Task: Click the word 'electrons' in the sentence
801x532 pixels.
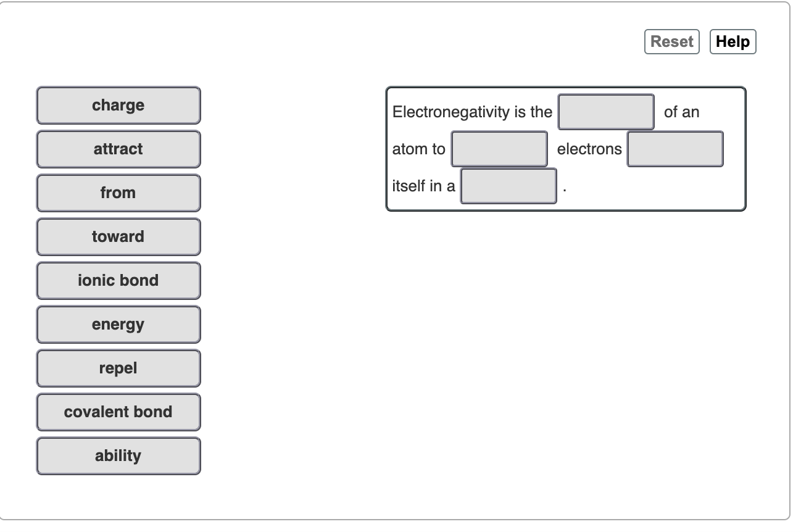Action: point(589,149)
